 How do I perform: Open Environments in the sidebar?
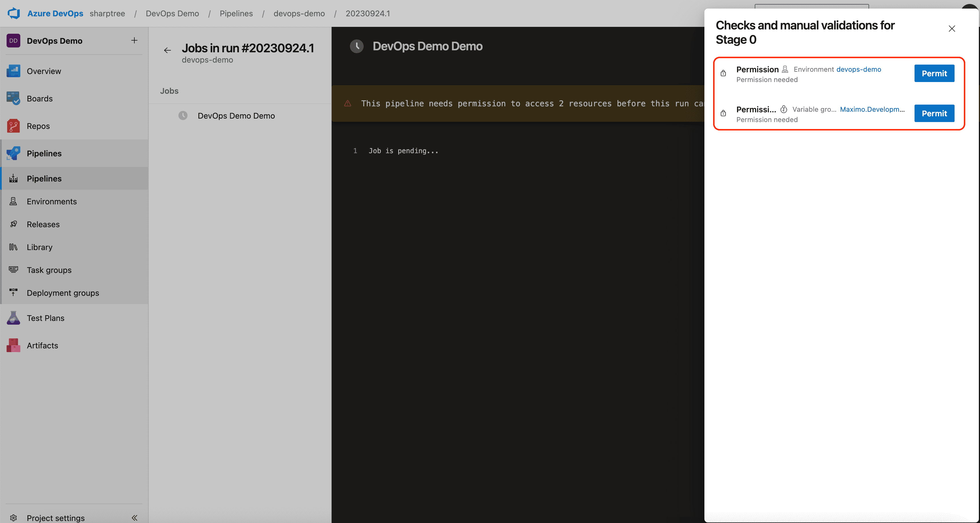point(74,201)
